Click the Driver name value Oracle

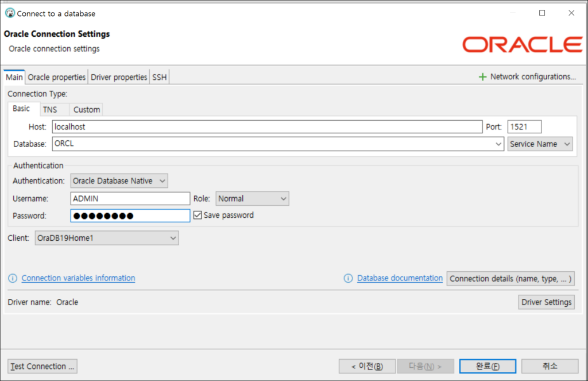67,302
